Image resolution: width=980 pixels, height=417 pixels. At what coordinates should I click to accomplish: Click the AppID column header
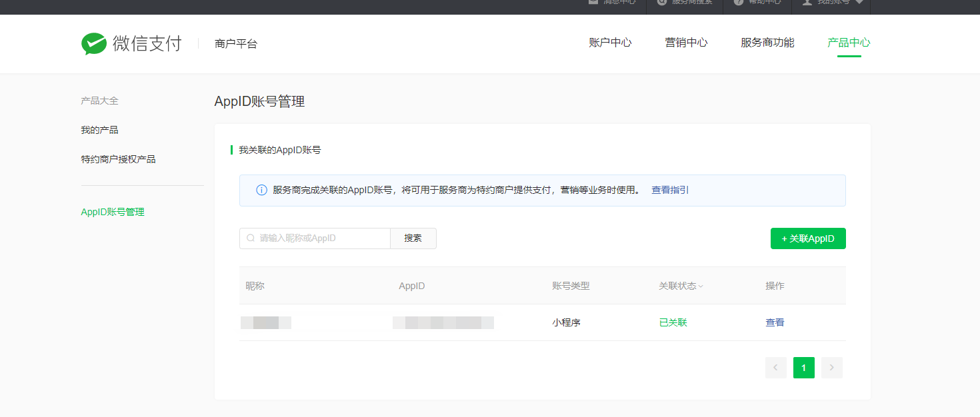click(412, 286)
